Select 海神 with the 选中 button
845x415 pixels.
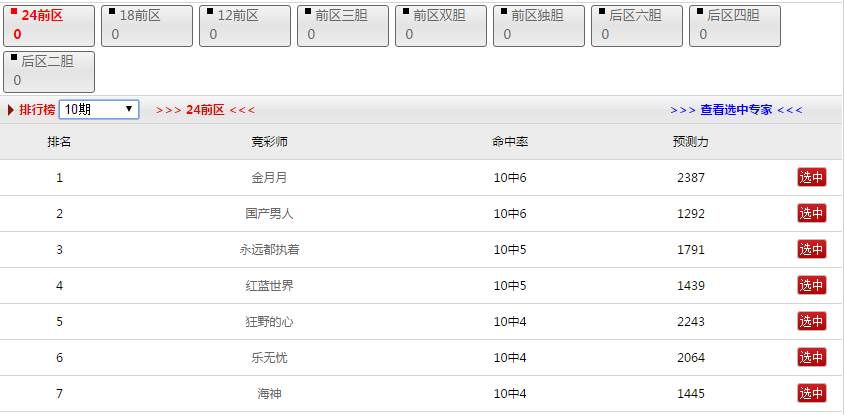(x=811, y=393)
